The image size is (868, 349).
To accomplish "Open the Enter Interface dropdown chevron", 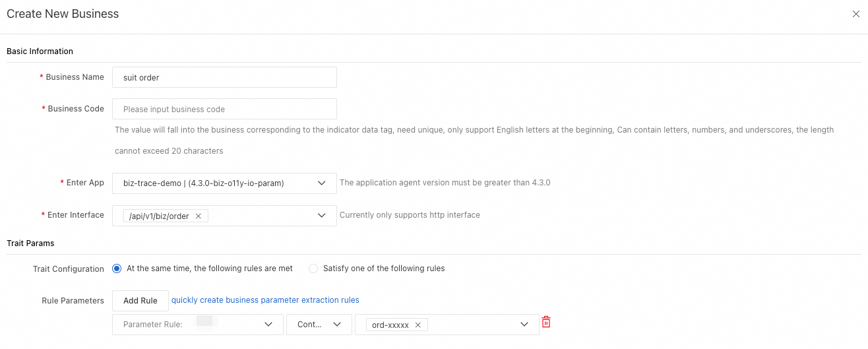I will [x=322, y=215].
